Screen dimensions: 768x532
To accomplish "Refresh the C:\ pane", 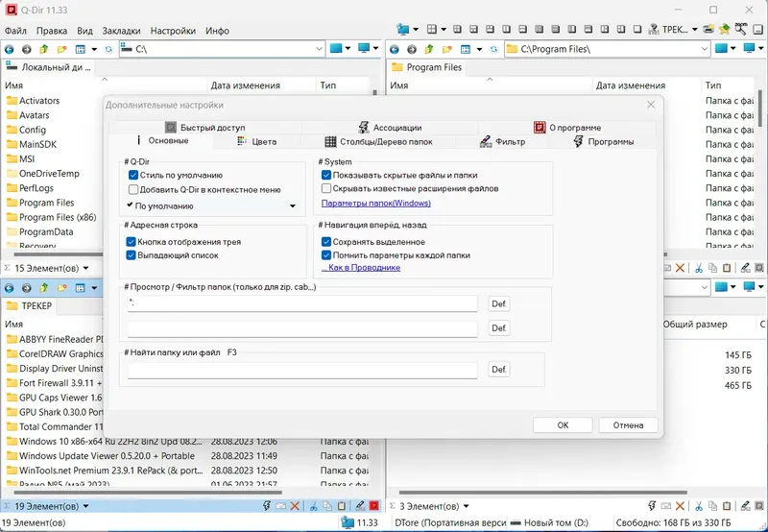I will (108, 49).
